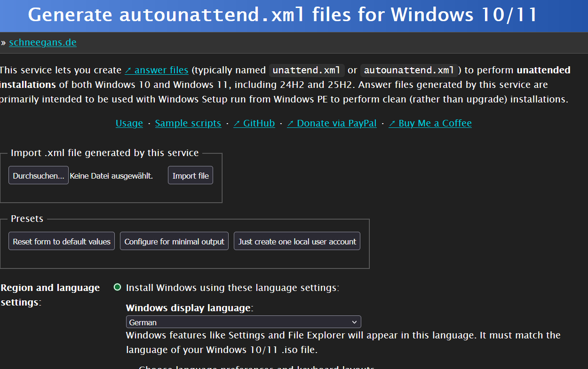This screenshot has height=369, width=588.
Task: Open the Sample scripts link
Action: point(188,123)
